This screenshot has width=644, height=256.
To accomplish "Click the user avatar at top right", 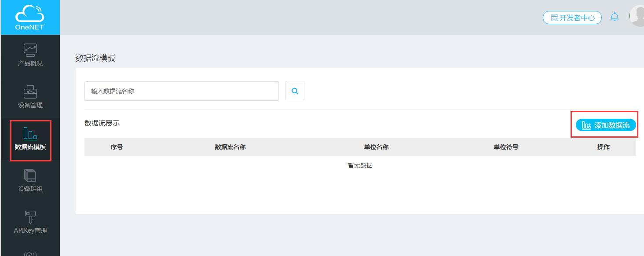I will pyautogui.click(x=637, y=16).
